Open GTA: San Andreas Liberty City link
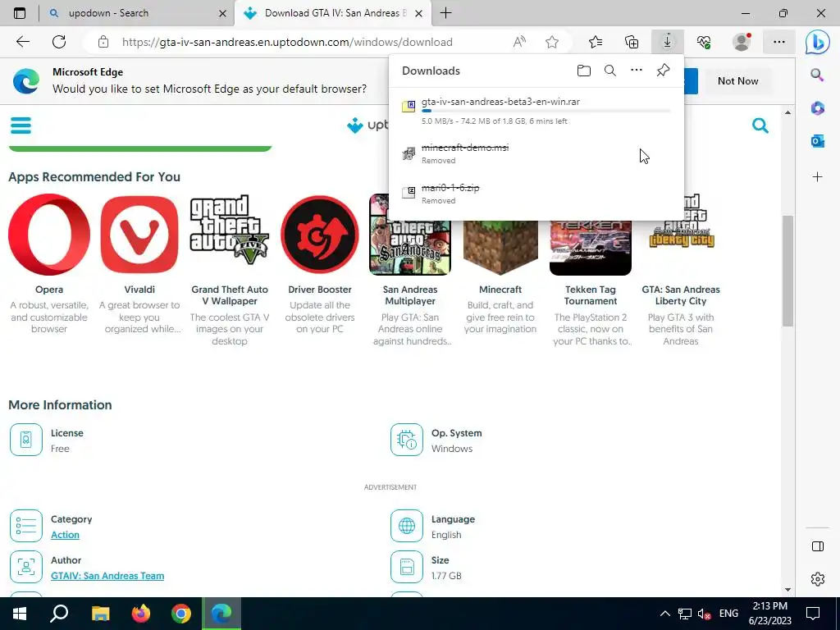Image resolution: width=840 pixels, height=630 pixels. click(x=681, y=295)
